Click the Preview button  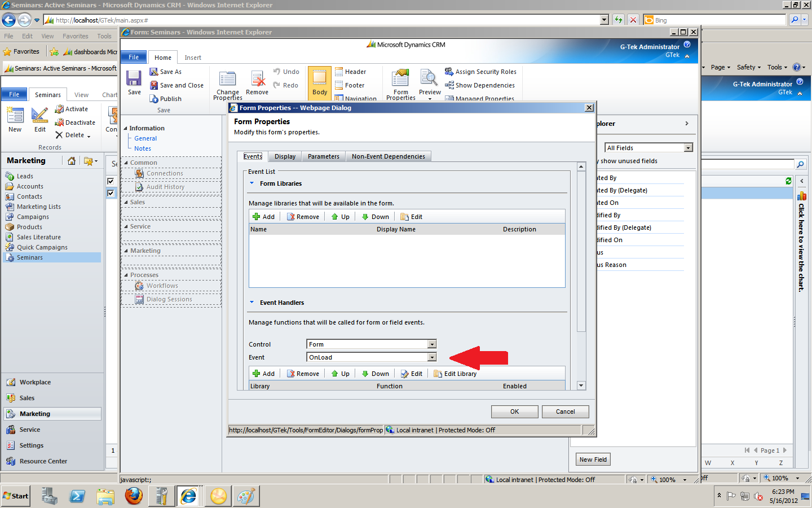pos(430,84)
